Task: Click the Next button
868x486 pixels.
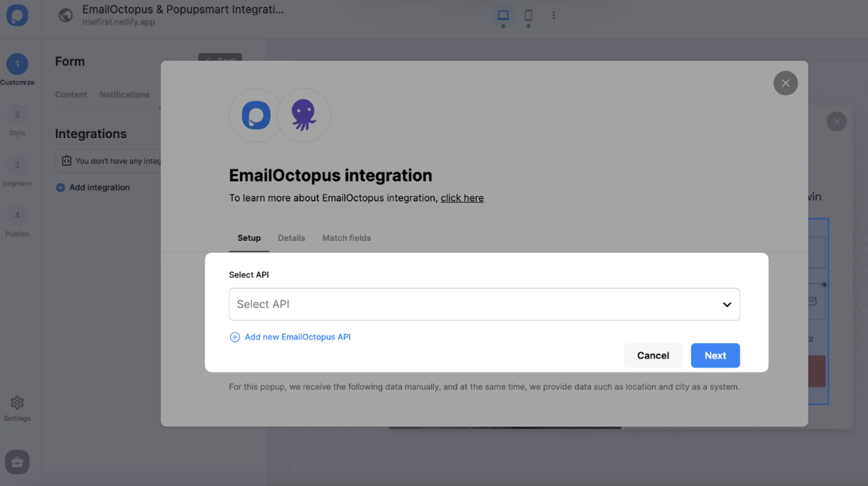Action: 715,356
